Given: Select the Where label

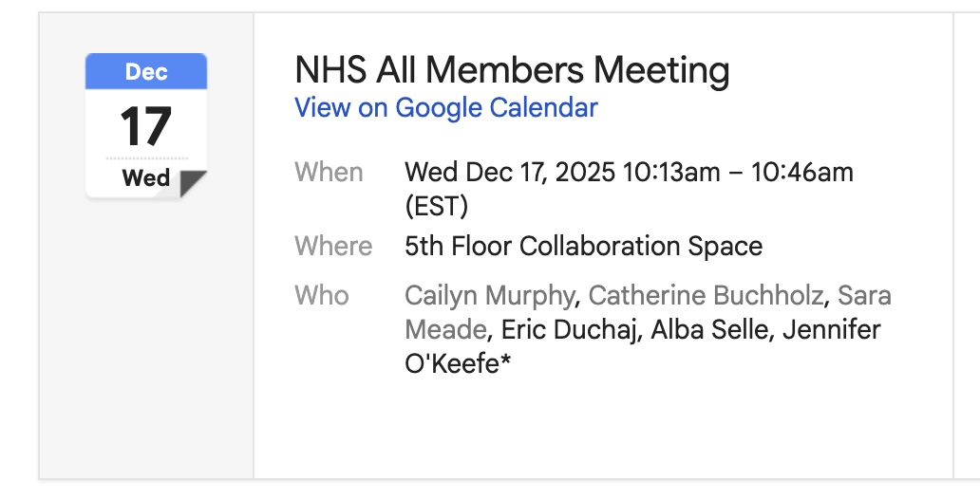Looking at the screenshot, I should tap(333, 247).
